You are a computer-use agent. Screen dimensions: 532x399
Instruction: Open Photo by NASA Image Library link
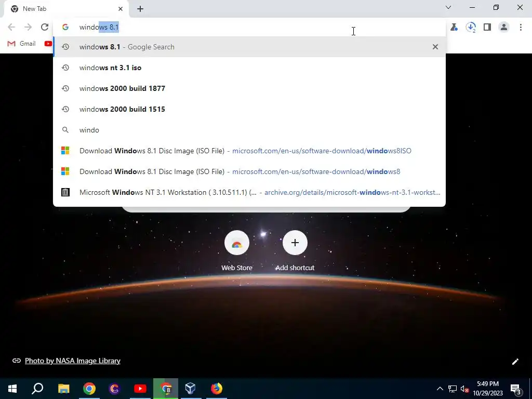(73, 361)
